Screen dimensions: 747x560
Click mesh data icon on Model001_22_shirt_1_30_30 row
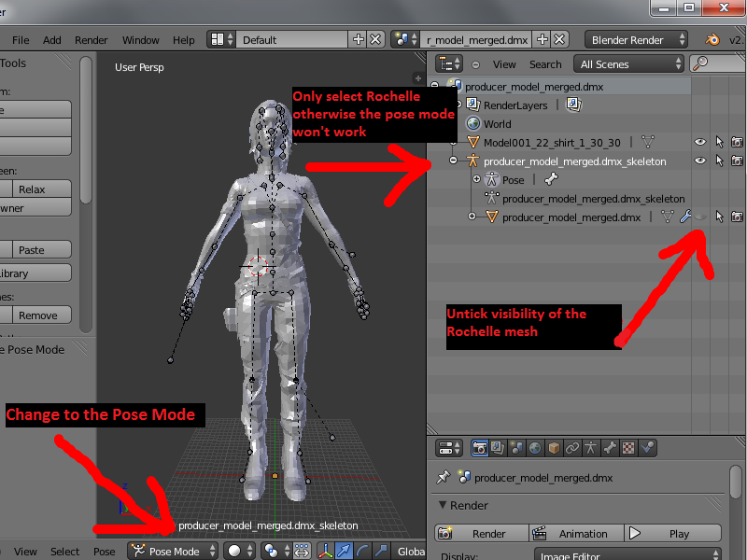pos(648,142)
